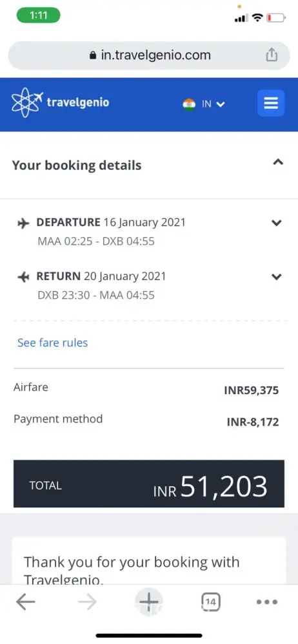Tap the in.travelgenio.com address bar
This screenshot has width=298, height=644.
(x=149, y=55)
